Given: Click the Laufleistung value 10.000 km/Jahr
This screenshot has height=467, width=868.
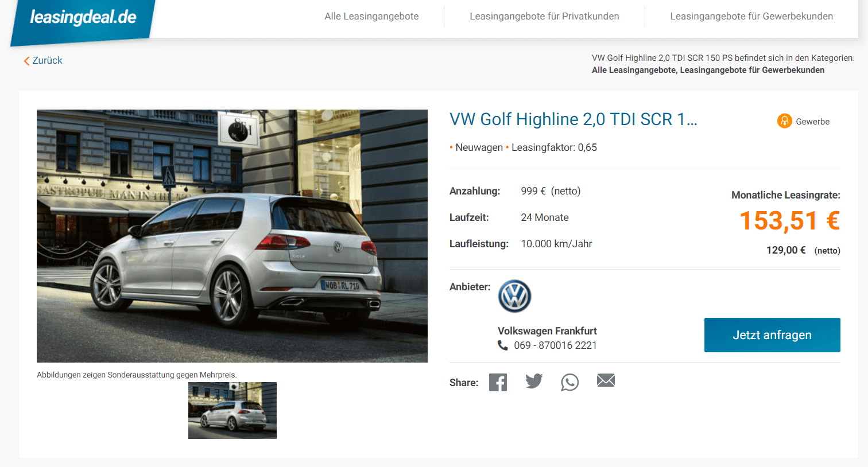Looking at the screenshot, I should 556,244.
